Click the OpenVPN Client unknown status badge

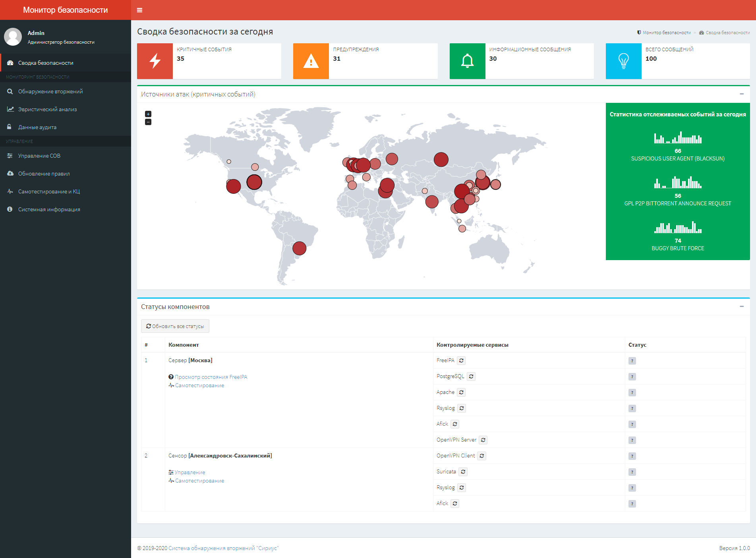[632, 456]
